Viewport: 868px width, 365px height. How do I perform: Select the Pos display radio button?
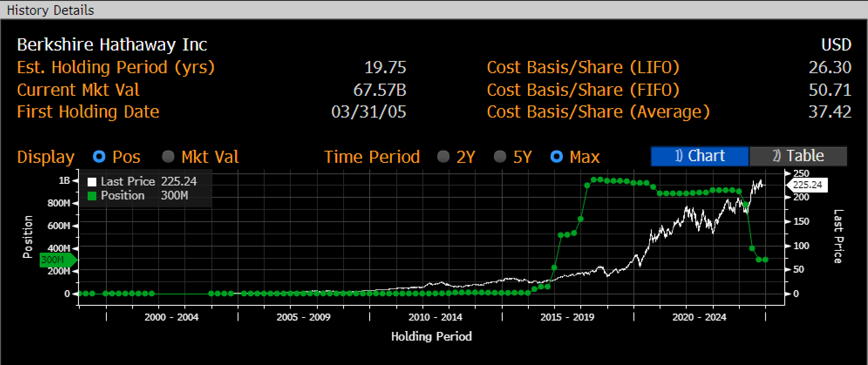(99, 156)
